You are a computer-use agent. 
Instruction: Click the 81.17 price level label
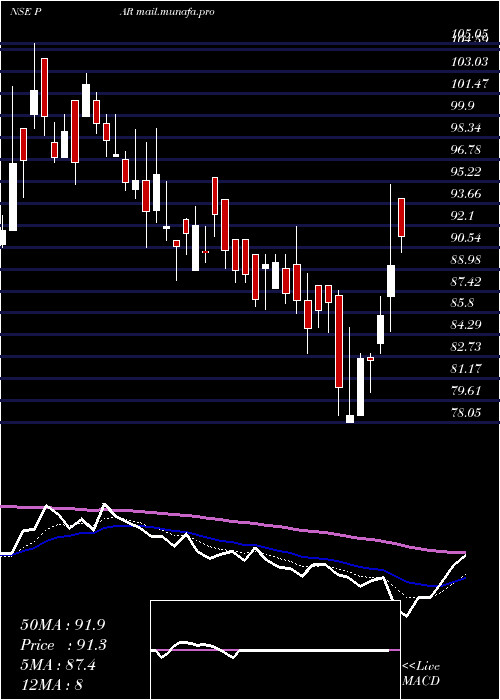coord(468,369)
